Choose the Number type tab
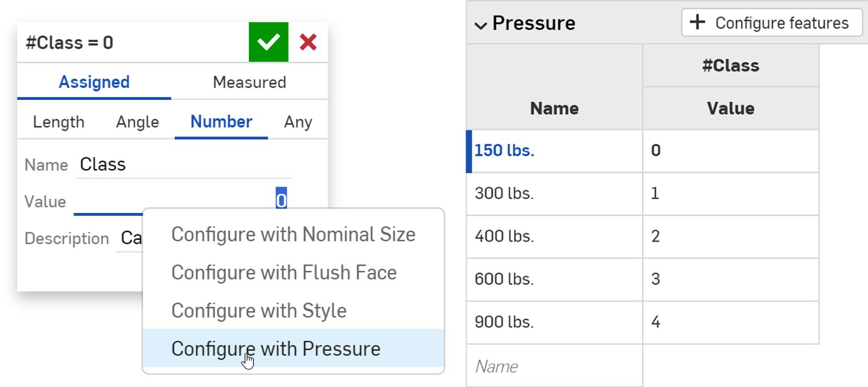 click(220, 122)
